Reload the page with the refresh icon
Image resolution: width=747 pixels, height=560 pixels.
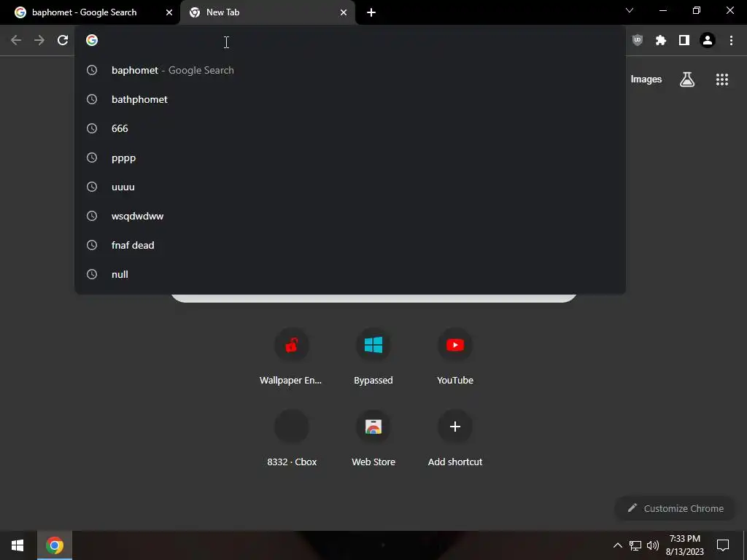63,41
